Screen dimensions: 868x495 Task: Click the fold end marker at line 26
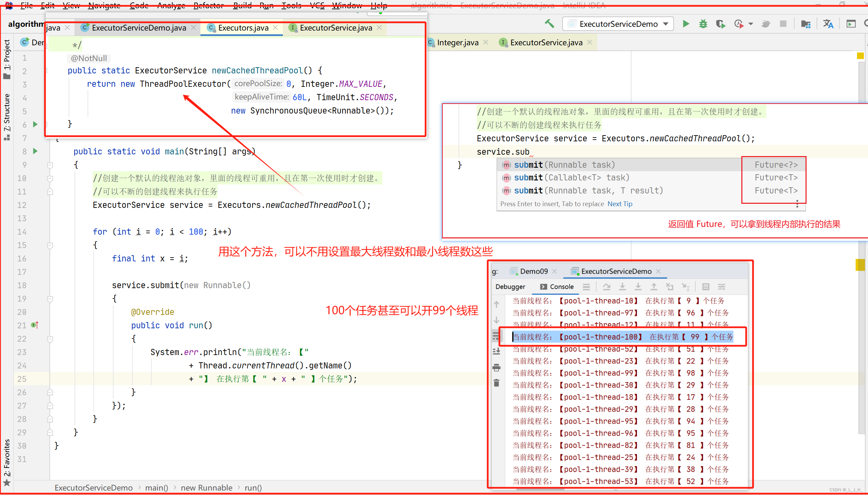(x=50, y=392)
